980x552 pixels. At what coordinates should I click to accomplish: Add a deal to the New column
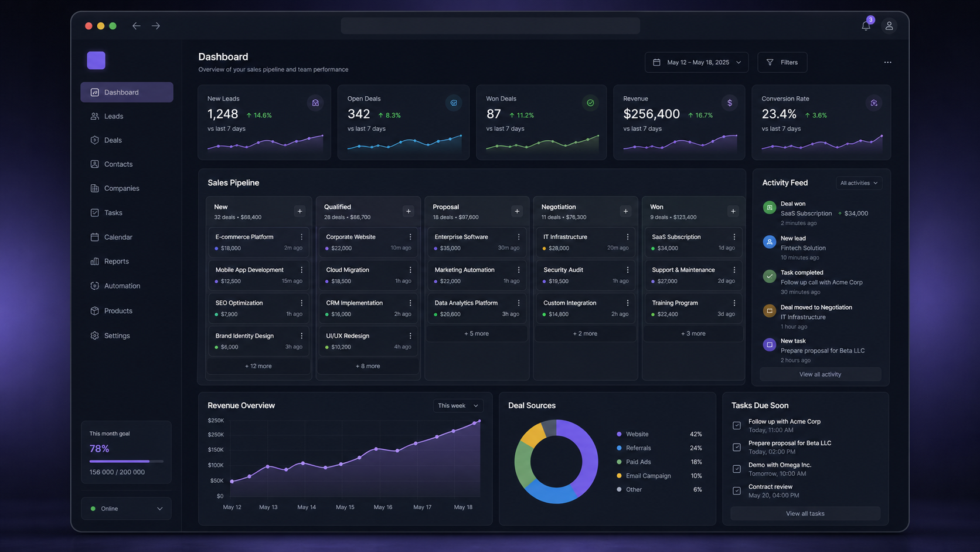300,211
